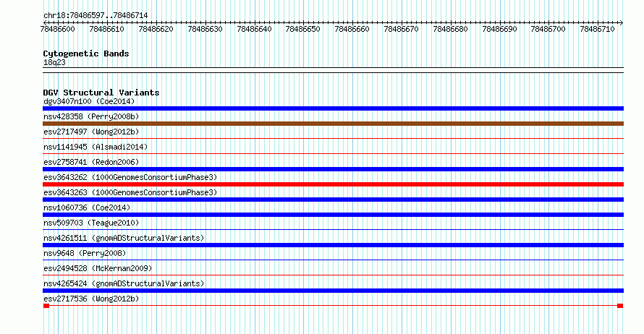
Task: Click ruler position 78486710
Action: pos(598,29)
